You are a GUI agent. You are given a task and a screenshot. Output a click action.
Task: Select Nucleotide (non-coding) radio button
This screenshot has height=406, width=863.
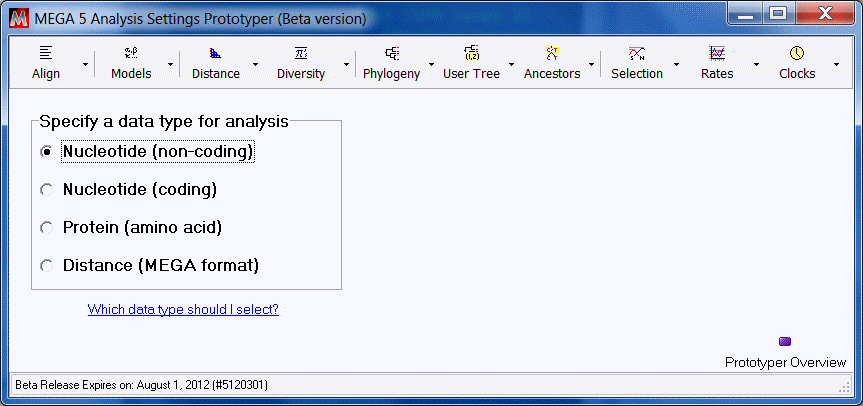(47, 152)
